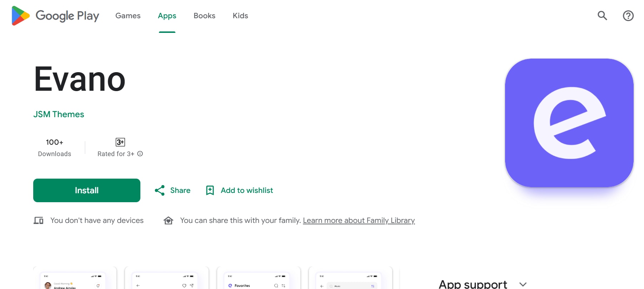Click the Family Library house icon
This screenshot has width=644, height=289.
pyautogui.click(x=168, y=220)
